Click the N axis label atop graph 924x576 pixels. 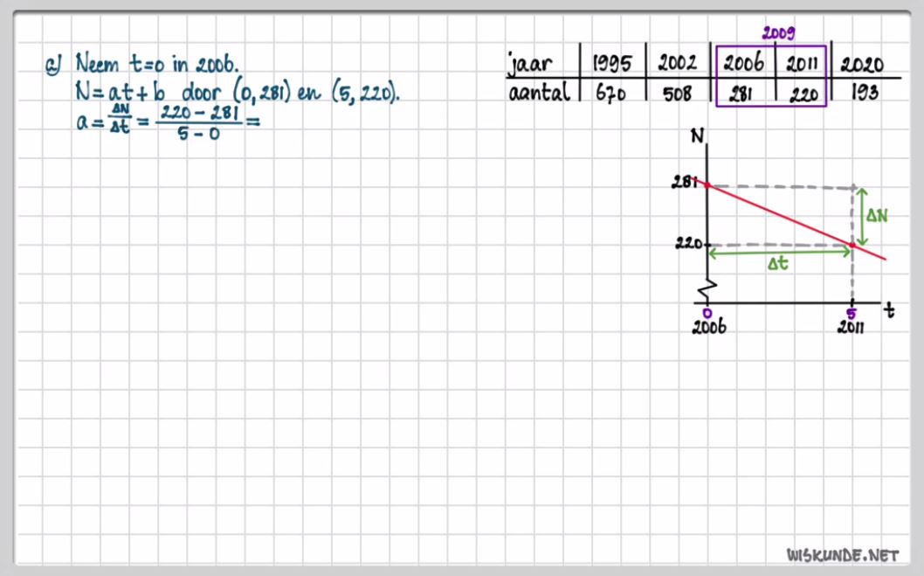(x=697, y=137)
